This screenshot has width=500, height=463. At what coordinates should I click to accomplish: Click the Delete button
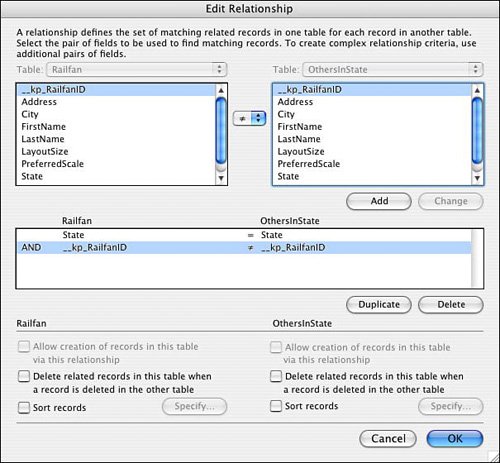click(451, 304)
